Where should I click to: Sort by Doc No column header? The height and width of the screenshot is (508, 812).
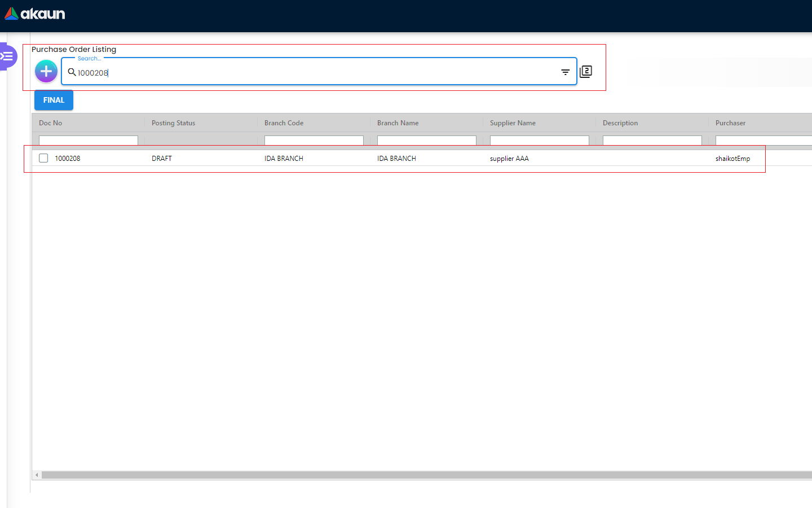(x=51, y=123)
